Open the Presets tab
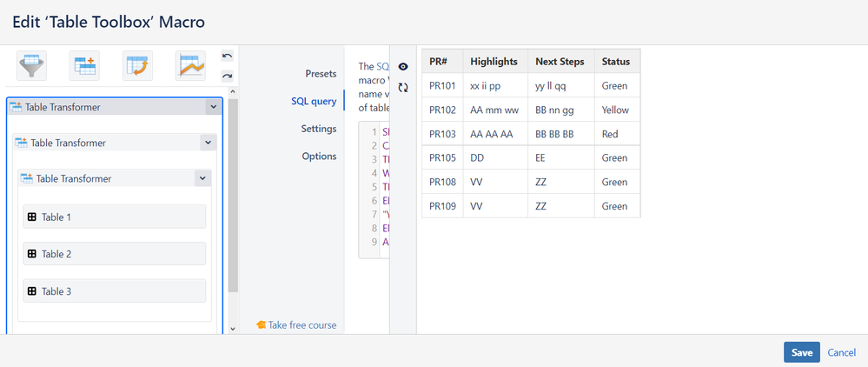 point(321,74)
